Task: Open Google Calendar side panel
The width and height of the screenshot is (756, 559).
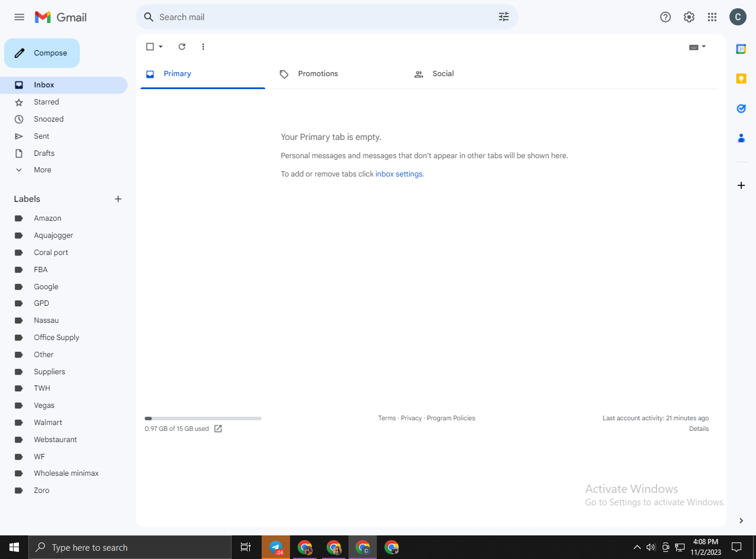Action: [x=741, y=49]
